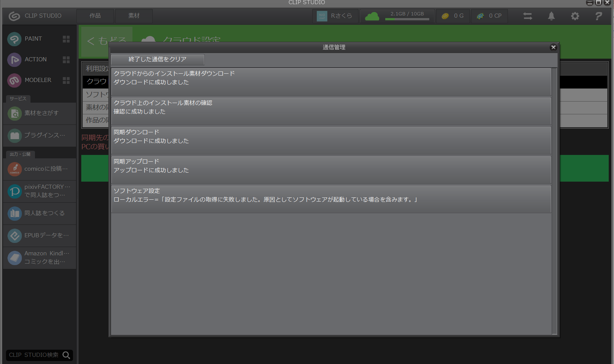Image resolution: width=614 pixels, height=364 pixels.
Task: Click the Rさくら account avatar
Action: 322,16
